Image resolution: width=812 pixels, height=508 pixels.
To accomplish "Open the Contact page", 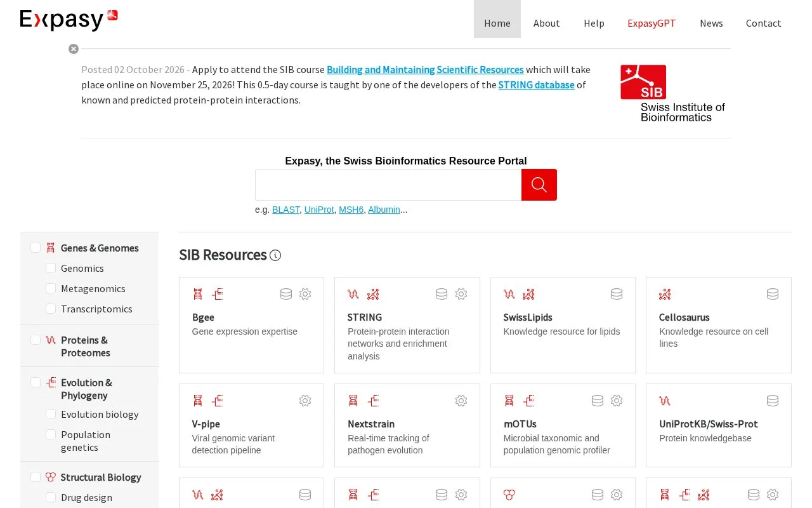I will [x=763, y=23].
